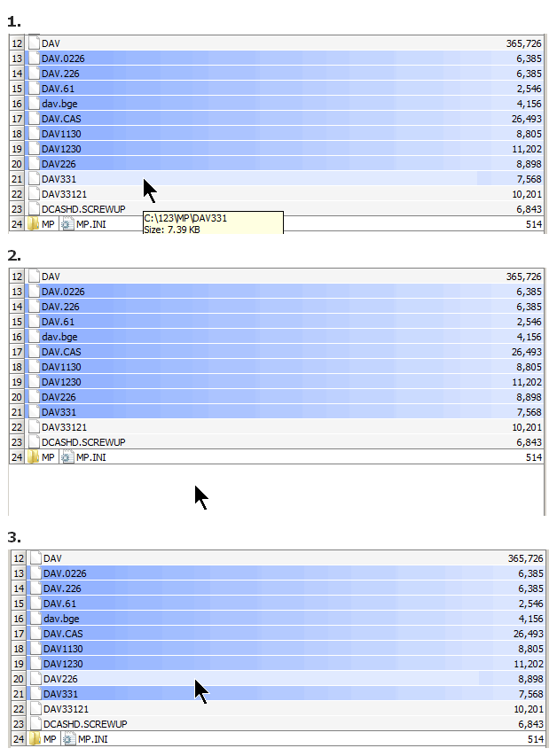Image resolution: width=557 pixels, height=756 pixels.
Task: Click the file icon beside DCASHD.SCREWUP in list 3
Action: coord(35,724)
